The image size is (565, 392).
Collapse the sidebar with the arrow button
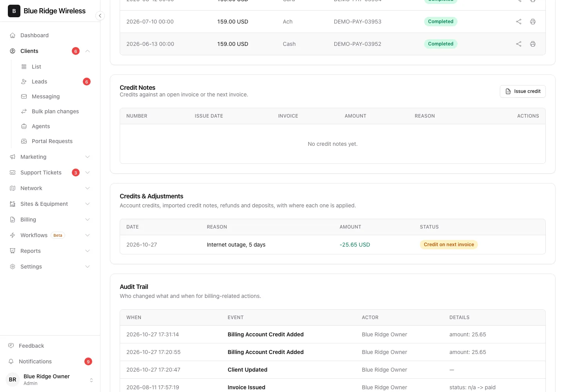100,16
